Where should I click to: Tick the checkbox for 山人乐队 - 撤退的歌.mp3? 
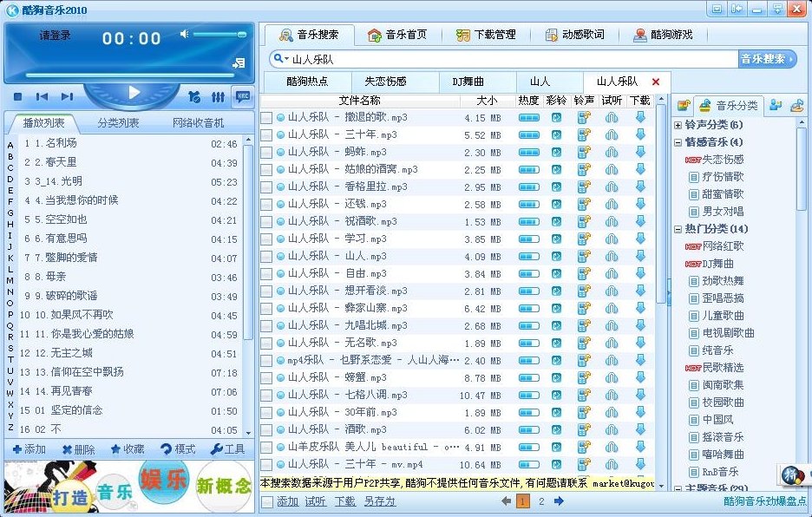pyautogui.click(x=266, y=118)
